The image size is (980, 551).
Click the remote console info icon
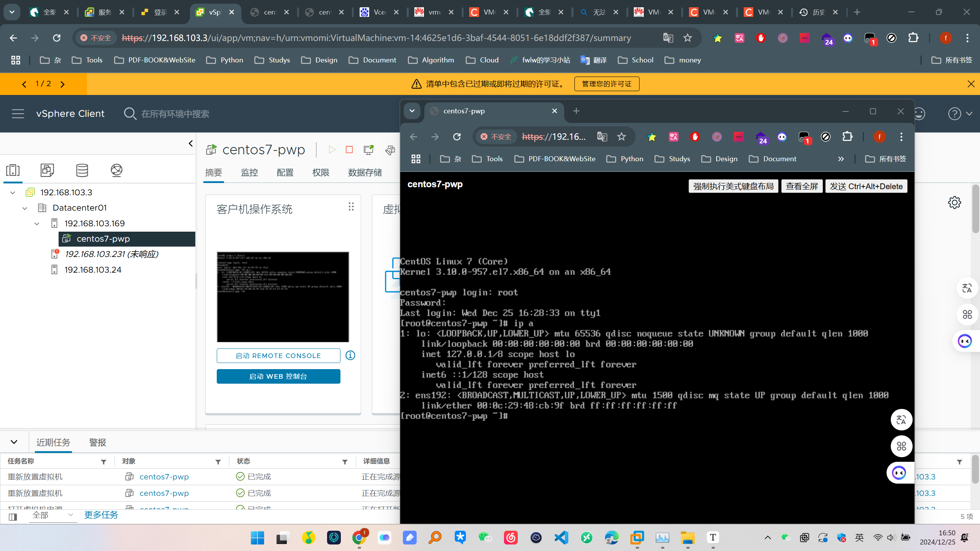click(350, 355)
